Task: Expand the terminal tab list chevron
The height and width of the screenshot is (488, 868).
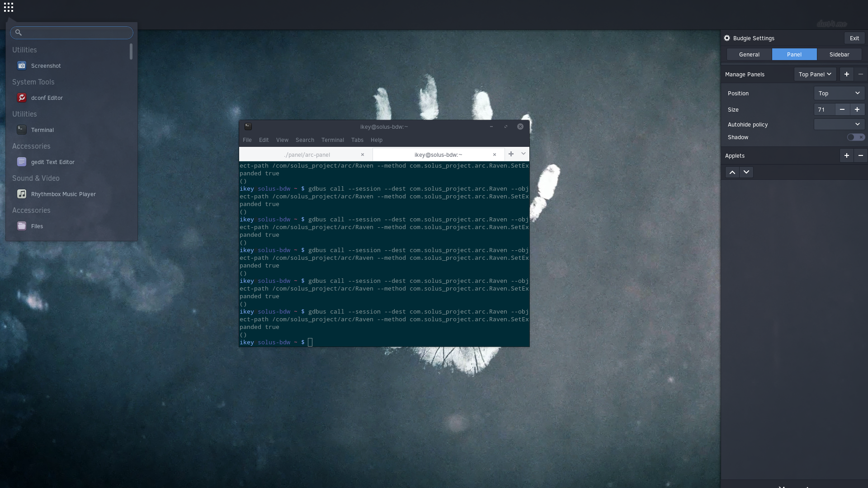Action: pos(524,154)
